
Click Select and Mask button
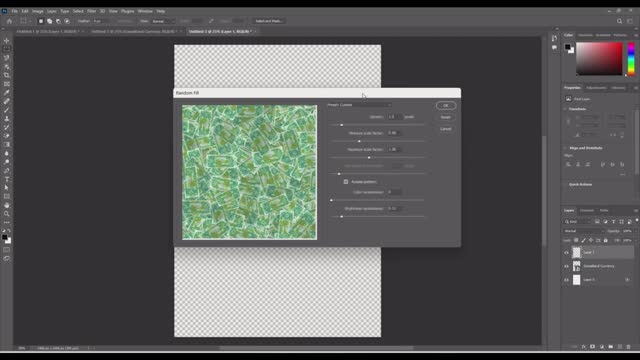click(268, 21)
